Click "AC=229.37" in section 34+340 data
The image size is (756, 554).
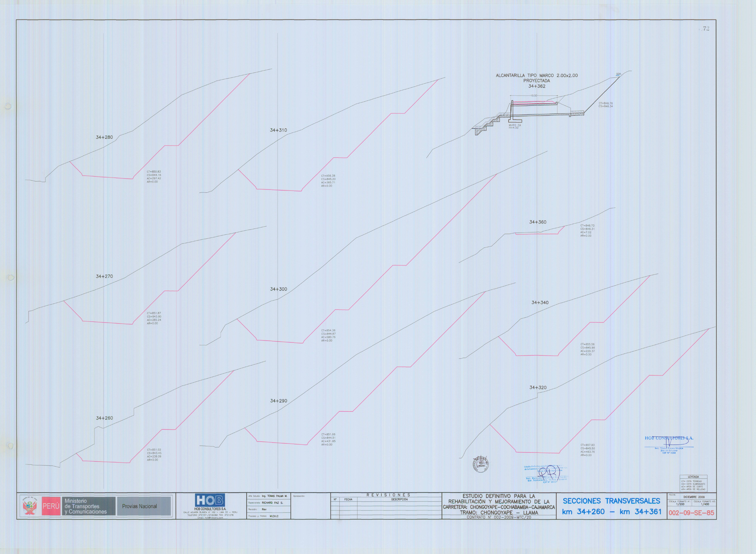587,351
